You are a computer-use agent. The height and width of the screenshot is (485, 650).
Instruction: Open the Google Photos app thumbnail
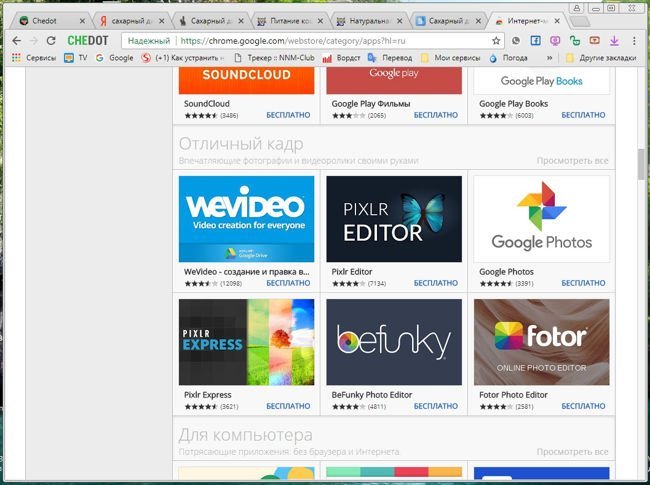click(541, 219)
